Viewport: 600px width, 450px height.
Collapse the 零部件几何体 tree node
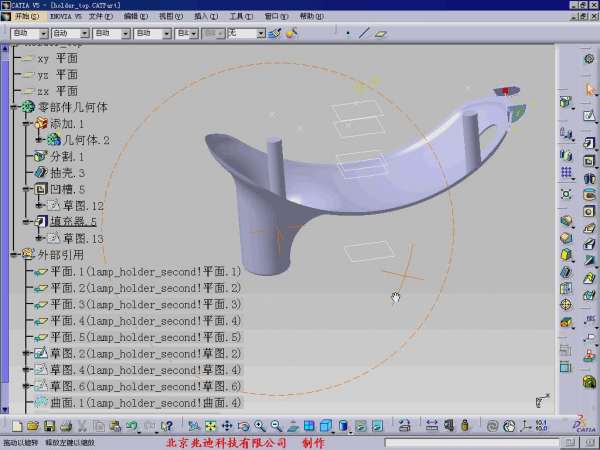coord(14,107)
